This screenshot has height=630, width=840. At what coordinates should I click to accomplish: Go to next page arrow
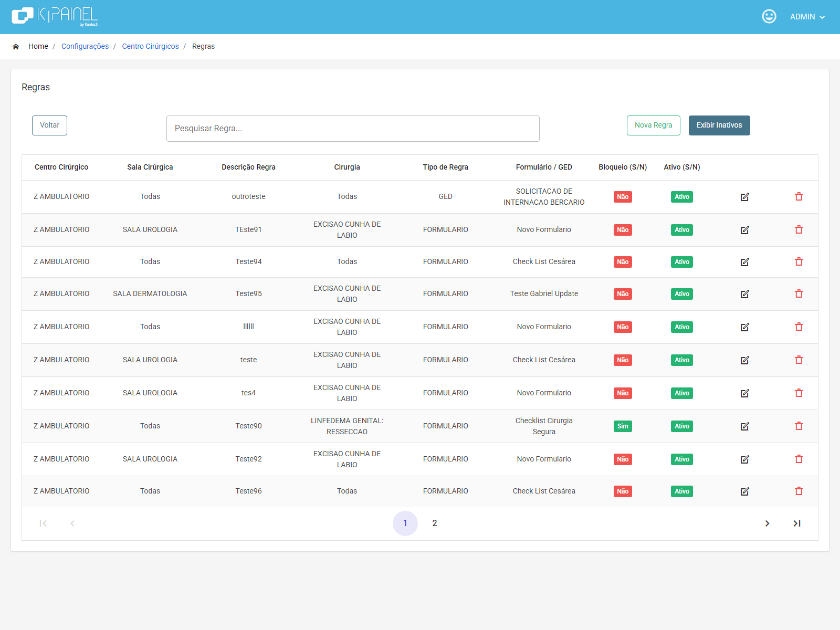[x=767, y=523]
